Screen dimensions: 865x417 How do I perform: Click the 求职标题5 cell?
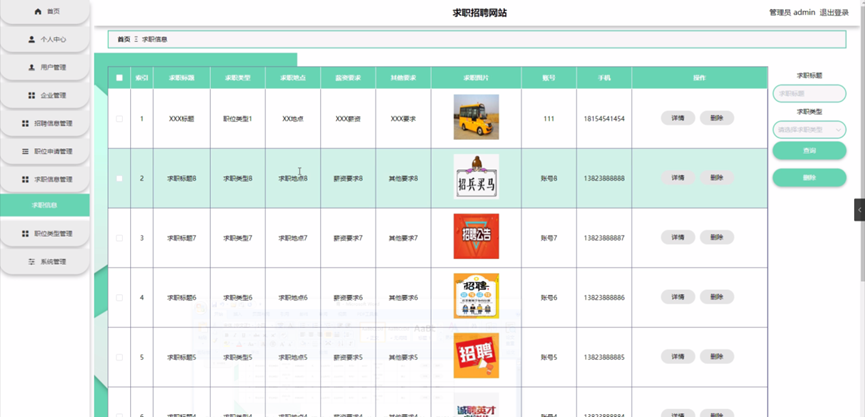click(182, 357)
